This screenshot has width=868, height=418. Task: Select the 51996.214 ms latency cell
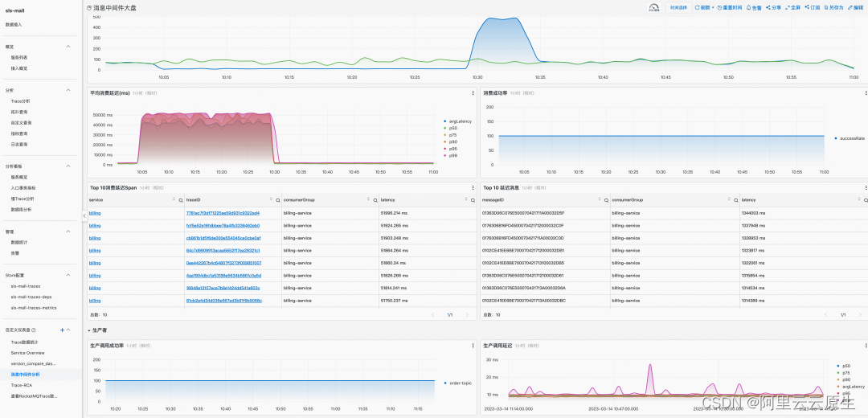coord(394,212)
